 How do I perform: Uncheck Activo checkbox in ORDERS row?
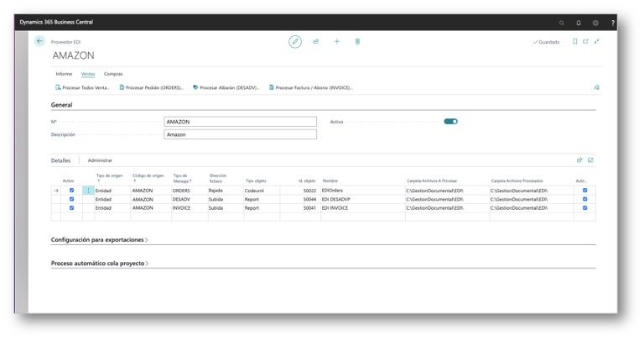71,191
